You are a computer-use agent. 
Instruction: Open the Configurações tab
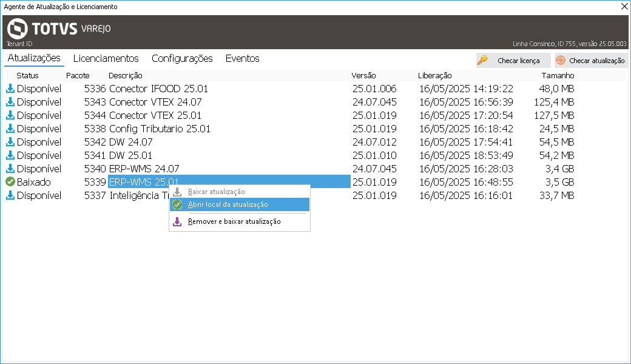click(182, 58)
